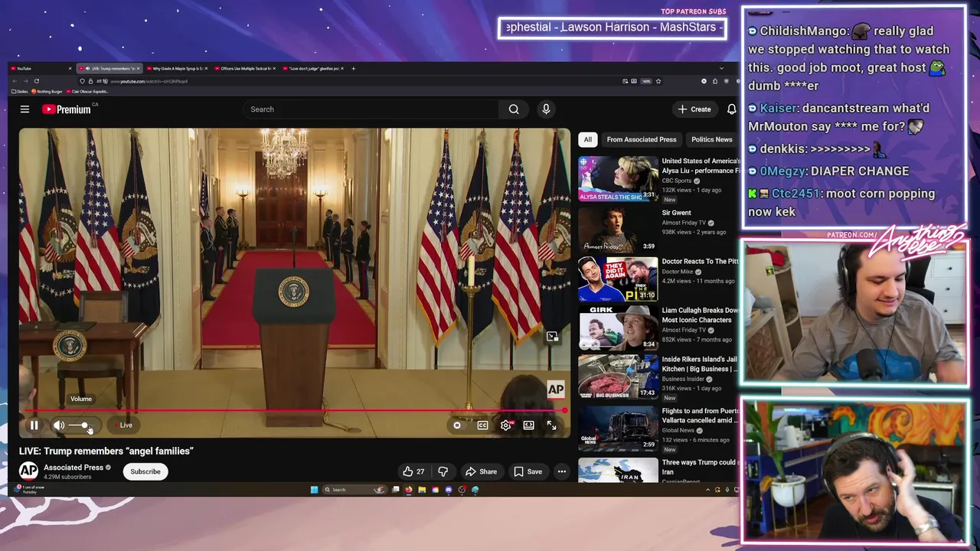Open Liam Cullagh Iconic Characters thumbnail

coord(618,327)
